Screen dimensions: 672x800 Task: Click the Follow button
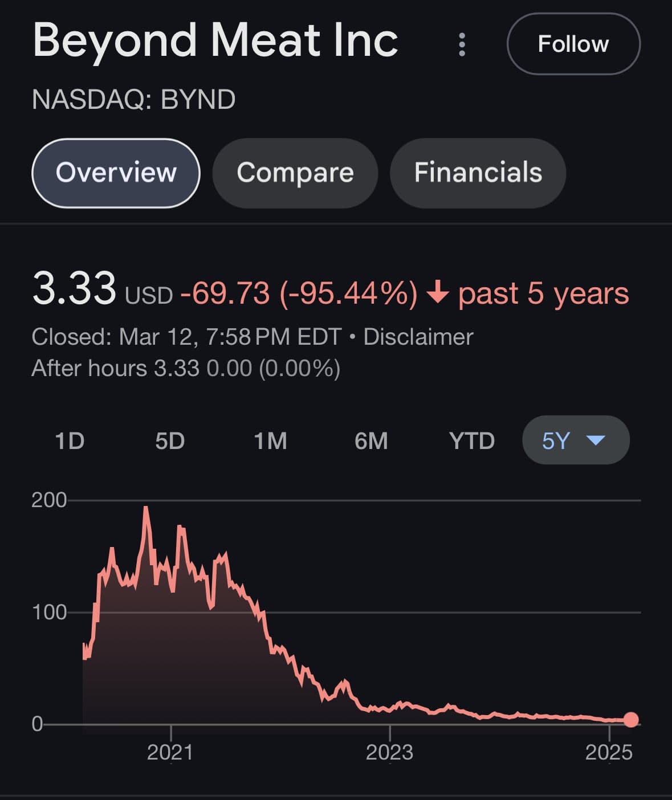point(573,44)
